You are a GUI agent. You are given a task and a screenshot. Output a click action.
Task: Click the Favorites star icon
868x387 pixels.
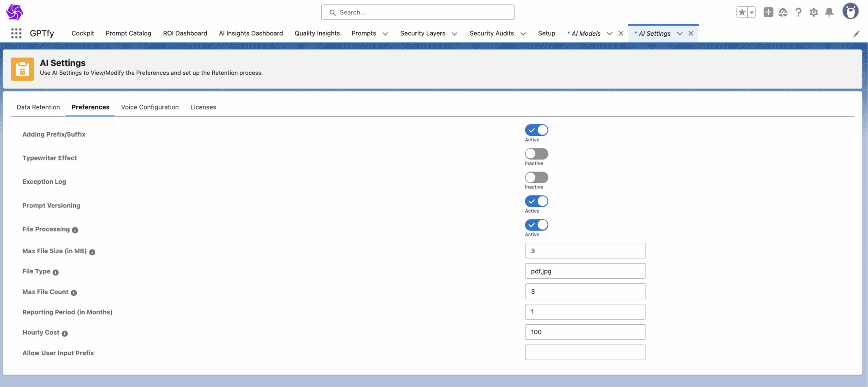pyautogui.click(x=742, y=12)
